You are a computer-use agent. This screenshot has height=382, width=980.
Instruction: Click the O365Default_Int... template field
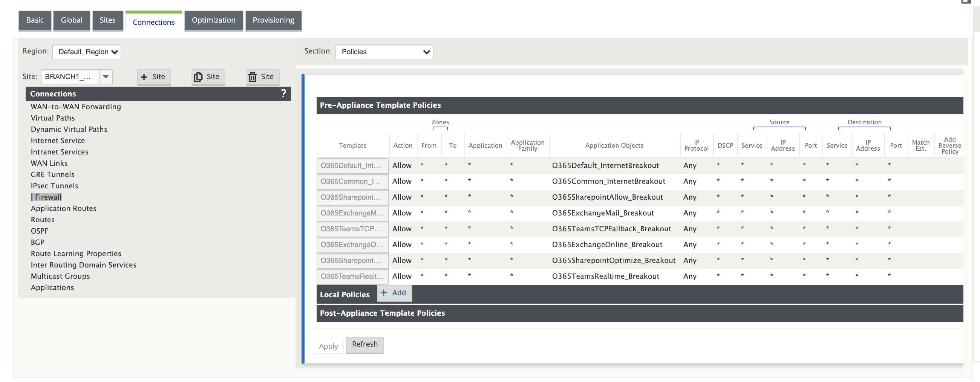(352, 166)
